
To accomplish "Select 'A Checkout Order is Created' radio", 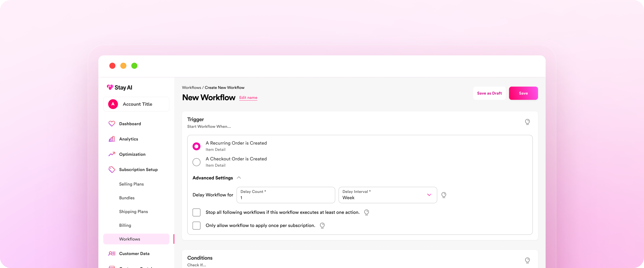I will point(197,162).
